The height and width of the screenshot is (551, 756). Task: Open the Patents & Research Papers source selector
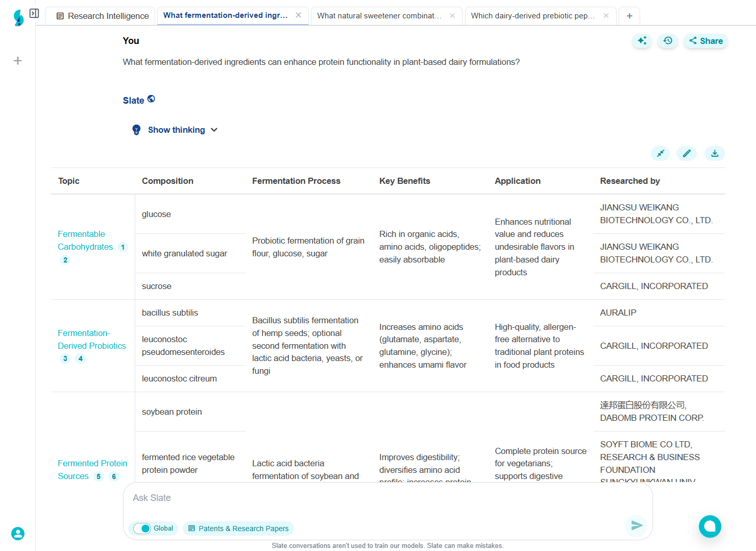coord(238,529)
